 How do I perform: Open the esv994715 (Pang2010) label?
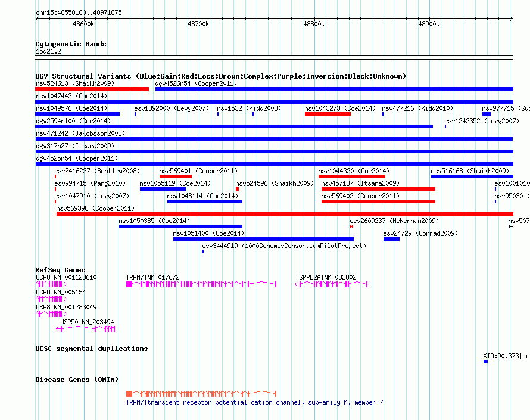[90, 183]
